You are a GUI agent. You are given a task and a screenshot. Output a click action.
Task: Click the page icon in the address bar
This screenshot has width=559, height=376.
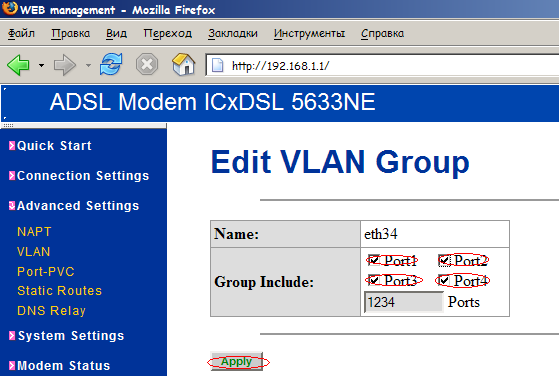(217, 66)
